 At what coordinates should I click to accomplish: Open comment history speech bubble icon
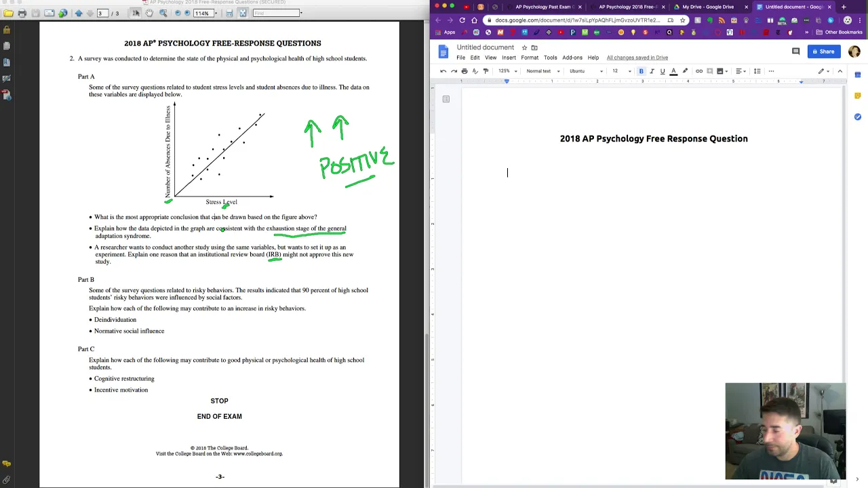(795, 52)
